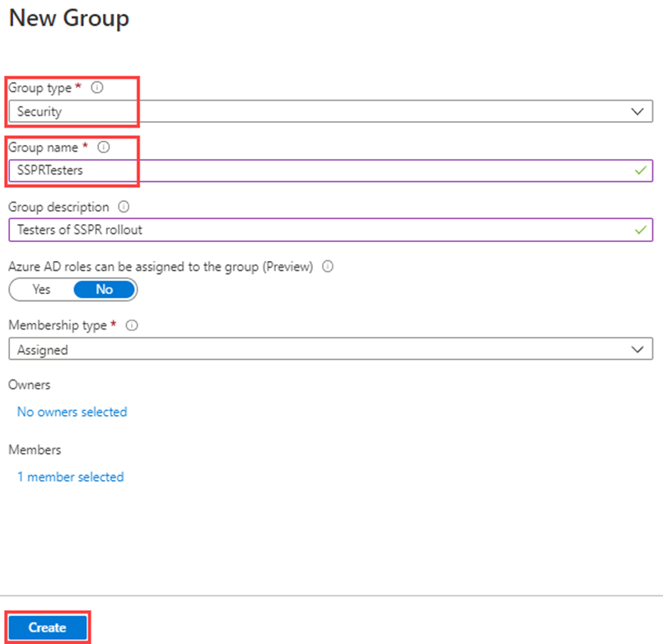Screen dimensions: 663x644
Task: Open the No owners selected link
Action: (72, 412)
